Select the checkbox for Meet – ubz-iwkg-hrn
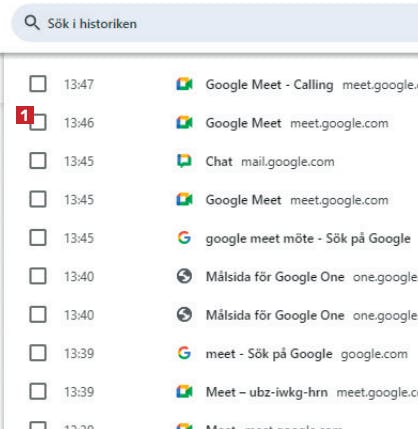418x429 pixels. click(38, 391)
